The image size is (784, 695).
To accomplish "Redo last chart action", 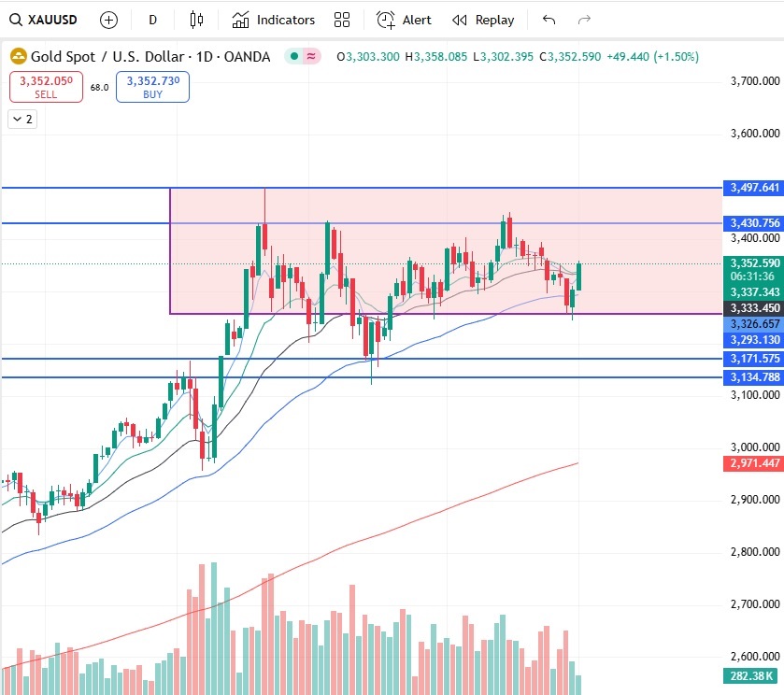I will point(584,19).
